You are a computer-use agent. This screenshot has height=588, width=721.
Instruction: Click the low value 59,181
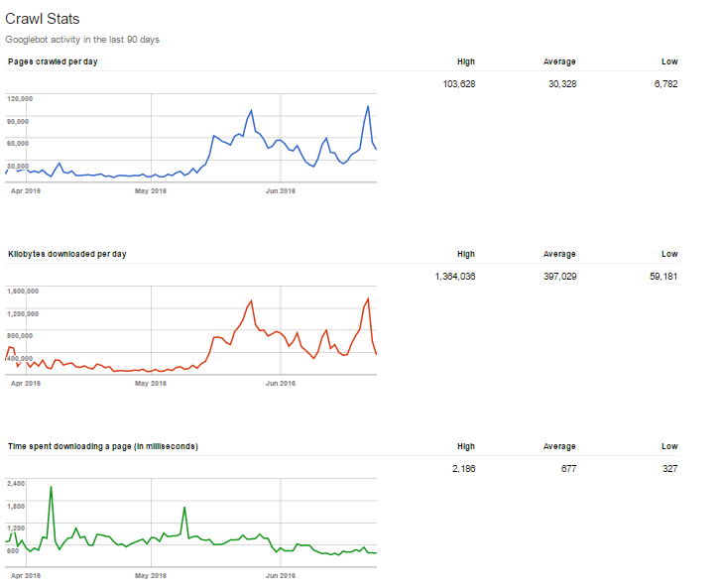(662, 277)
